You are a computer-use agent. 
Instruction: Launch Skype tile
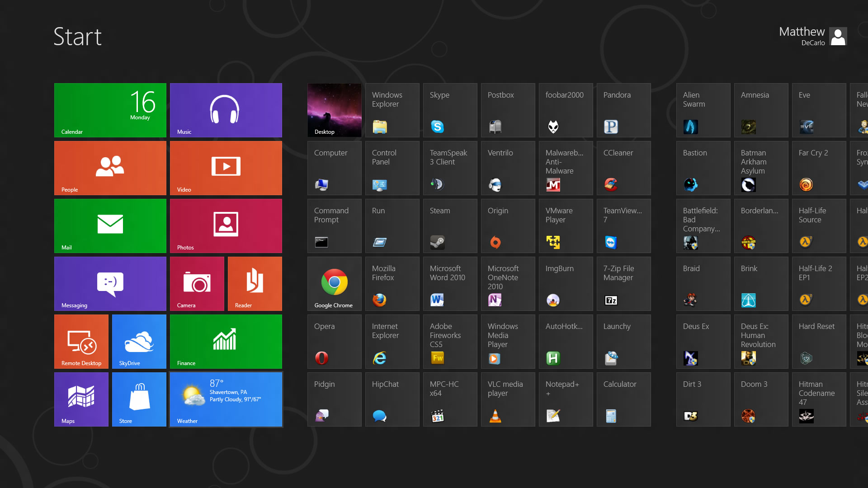450,110
